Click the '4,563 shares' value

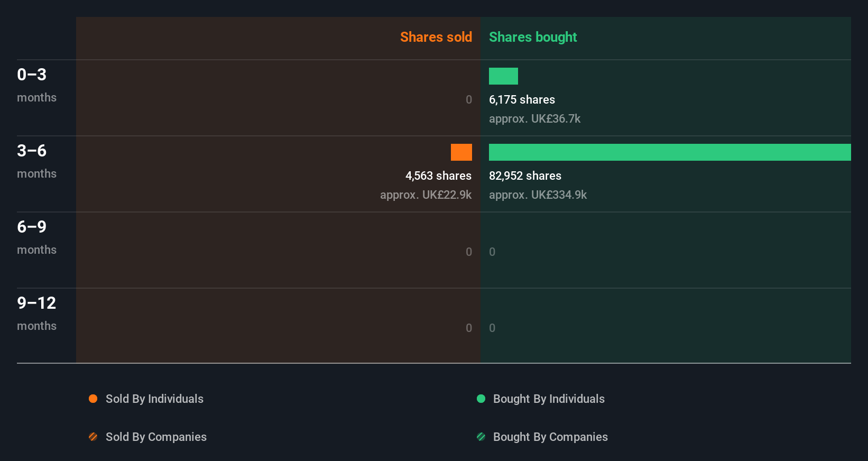click(x=438, y=176)
